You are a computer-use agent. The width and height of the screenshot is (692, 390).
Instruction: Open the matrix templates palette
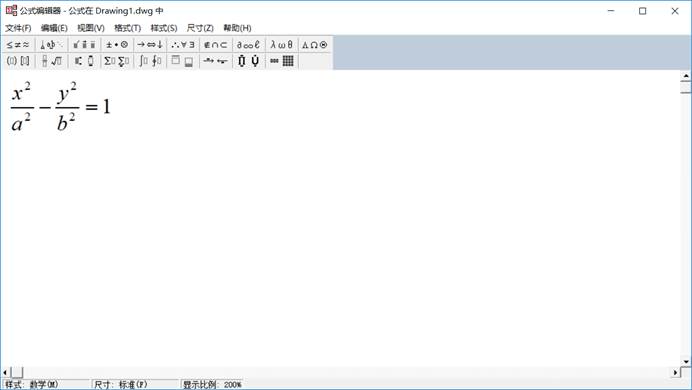(281, 61)
